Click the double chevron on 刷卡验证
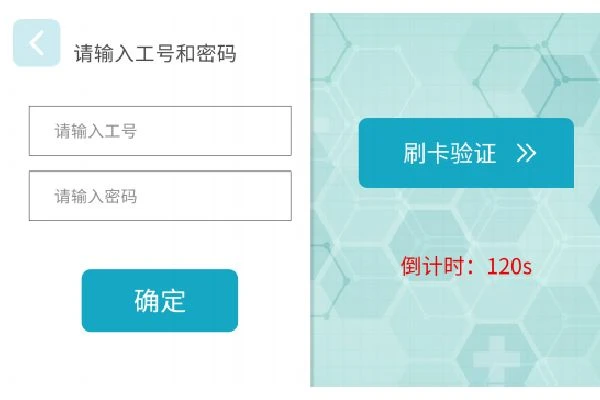 click(x=527, y=153)
